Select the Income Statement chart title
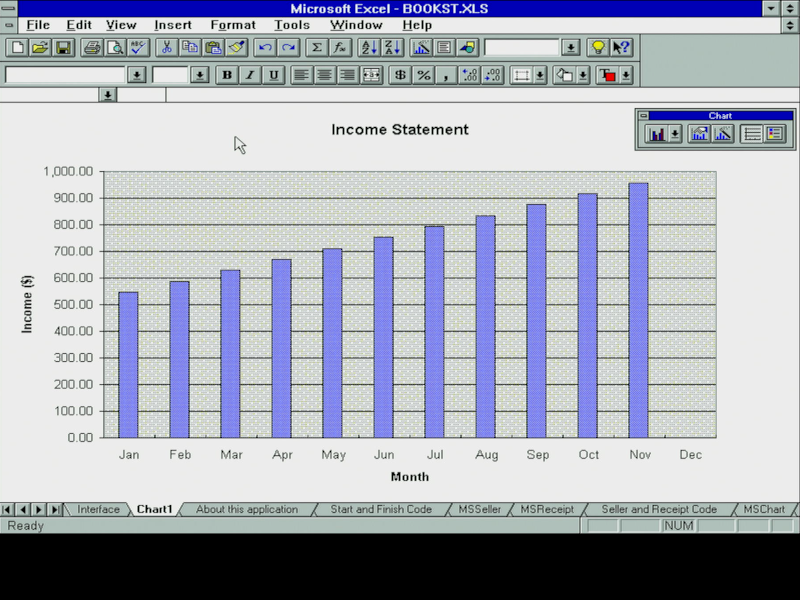Viewport: 800px width, 600px height. pos(399,129)
